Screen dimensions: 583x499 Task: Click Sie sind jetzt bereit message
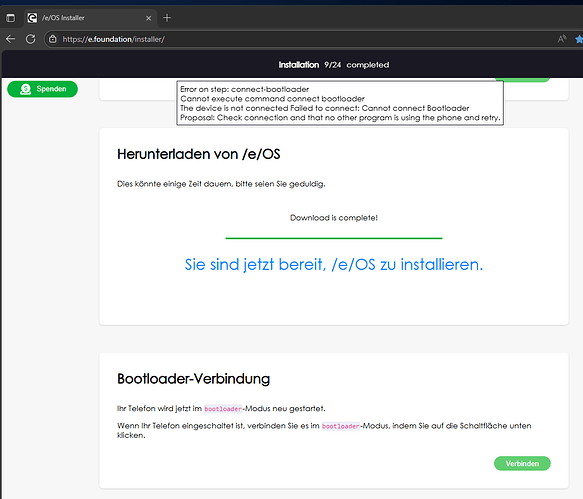click(x=334, y=265)
